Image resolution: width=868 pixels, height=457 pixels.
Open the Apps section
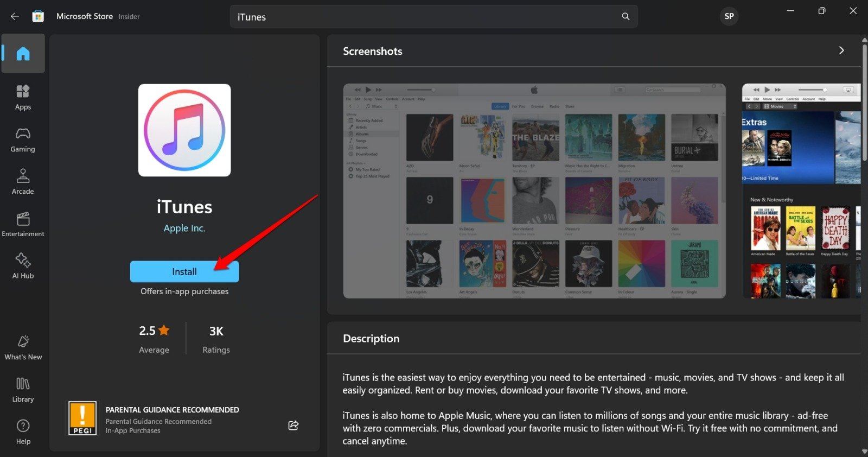23,97
